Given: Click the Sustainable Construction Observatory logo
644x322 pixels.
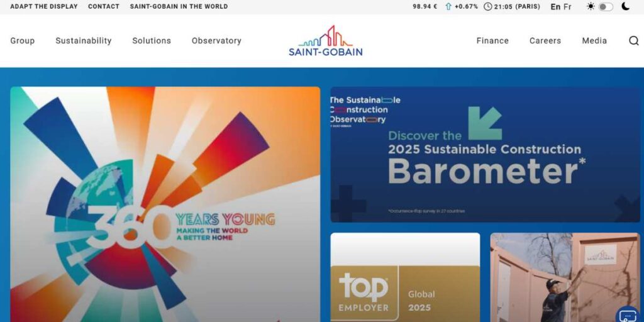Looking at the screenshot, I should click(365, 111).
